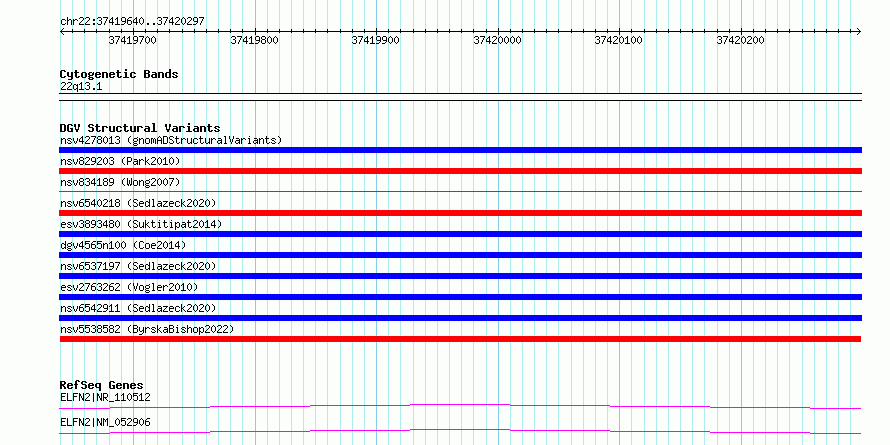Image resolution: width=890 pixels, height=445 pixels.
Task: Open variant nsv829203 (Park2010) label
Action: coord(120,161)
